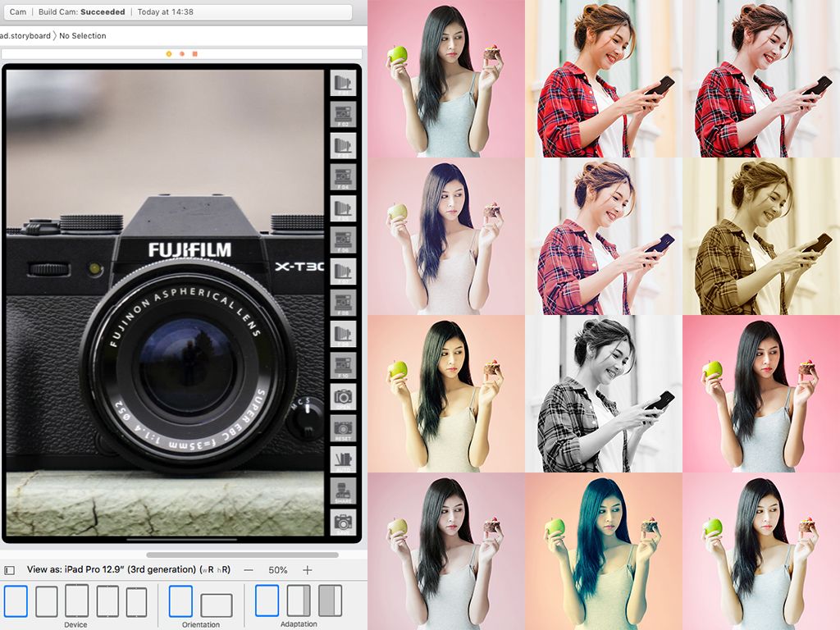Click the Today at 14:38 timestamp

coord(165,11)
